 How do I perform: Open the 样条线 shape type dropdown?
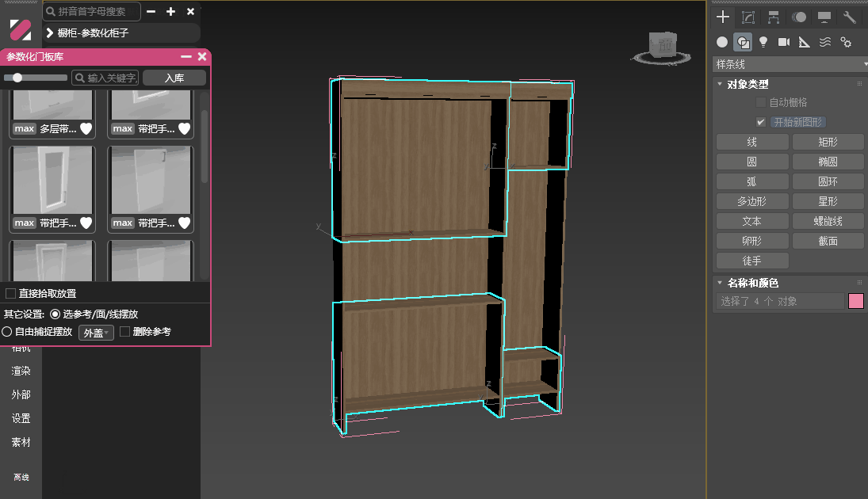tap(790, 65)
